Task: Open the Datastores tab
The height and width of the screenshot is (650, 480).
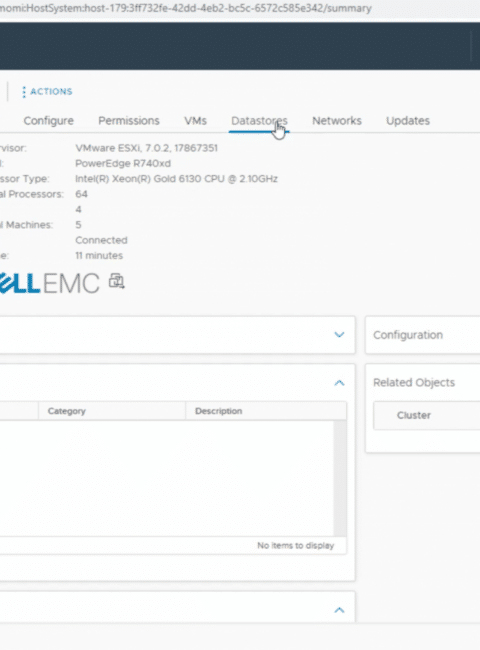Action: click(259, 121)
